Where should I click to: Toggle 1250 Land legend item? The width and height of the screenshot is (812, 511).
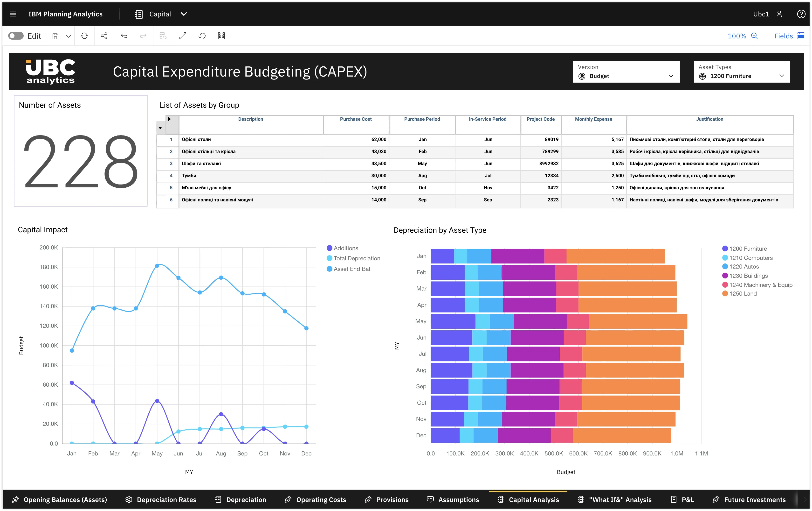743,294
